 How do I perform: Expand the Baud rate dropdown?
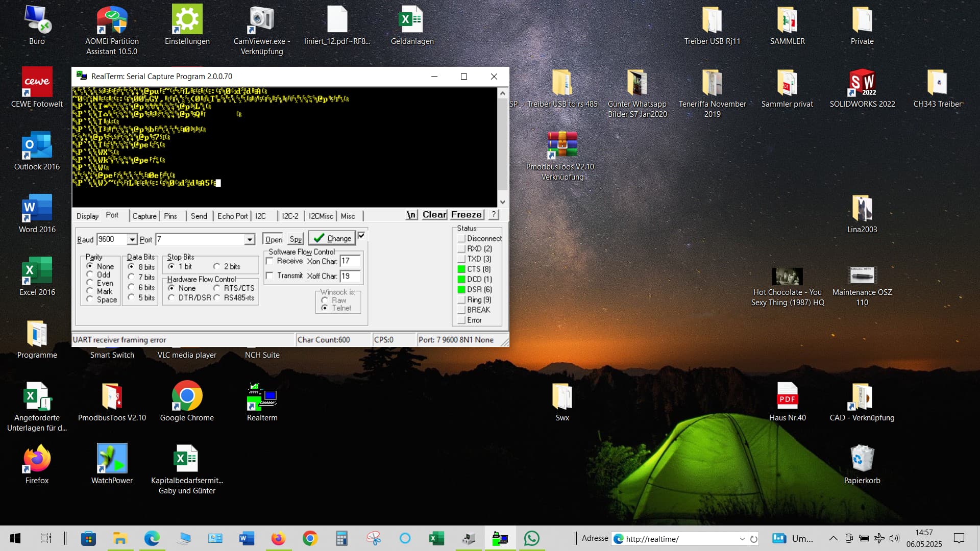tap(132, 239)
